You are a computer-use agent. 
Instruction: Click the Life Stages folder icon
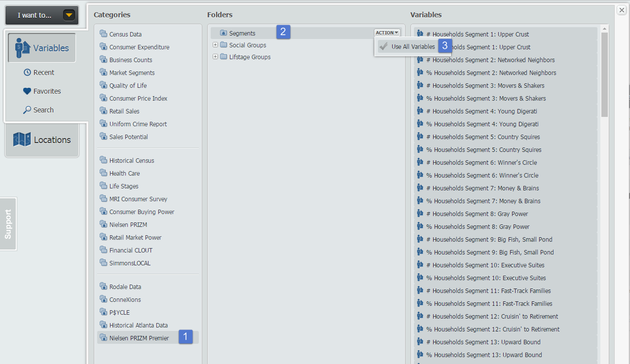[x=103, y=185]
